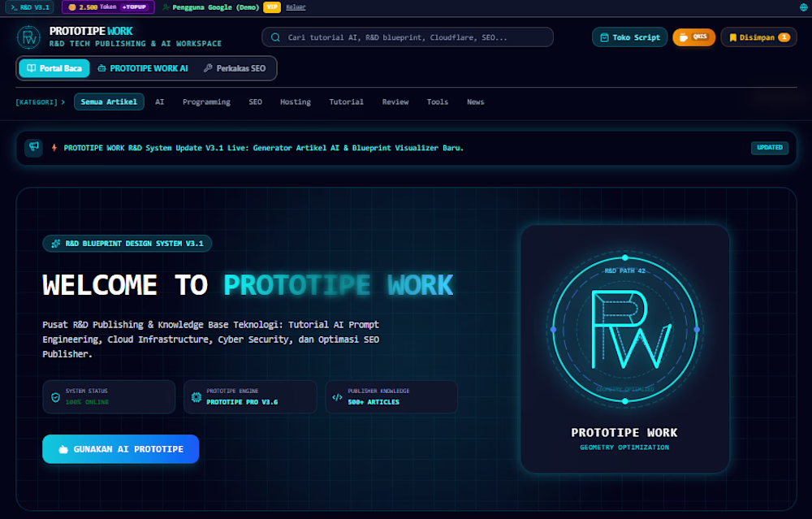Click the 100% ONLINE status text

87,402
